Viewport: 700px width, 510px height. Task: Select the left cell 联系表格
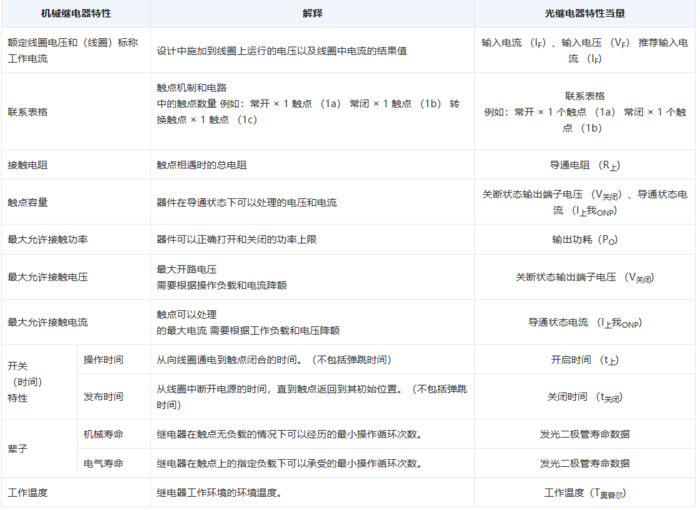pos(76,112)
